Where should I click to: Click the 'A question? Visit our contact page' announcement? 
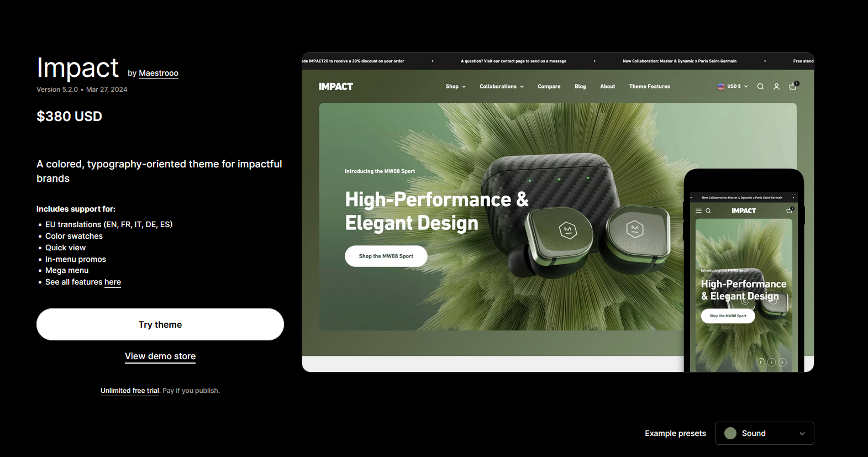(513, 61)
